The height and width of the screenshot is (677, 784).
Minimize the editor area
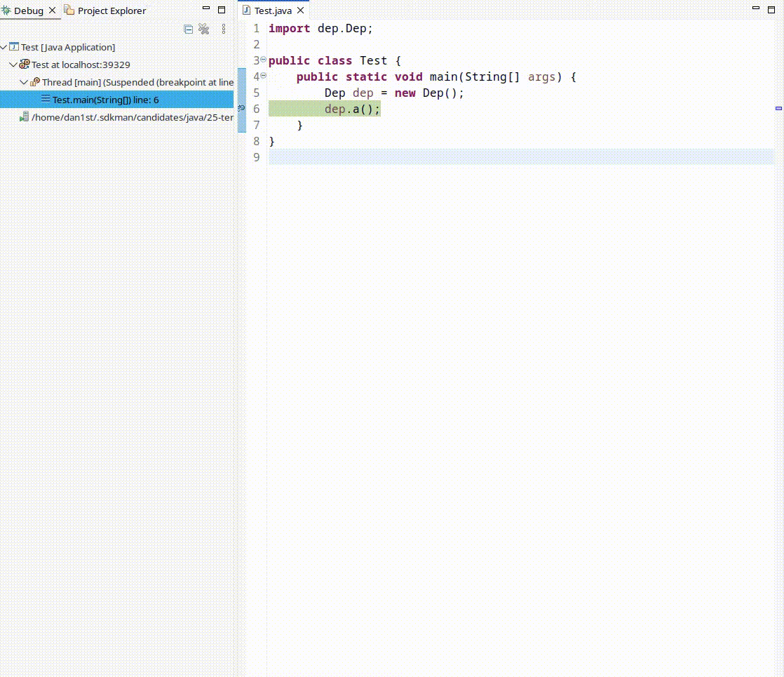[756, 9]
